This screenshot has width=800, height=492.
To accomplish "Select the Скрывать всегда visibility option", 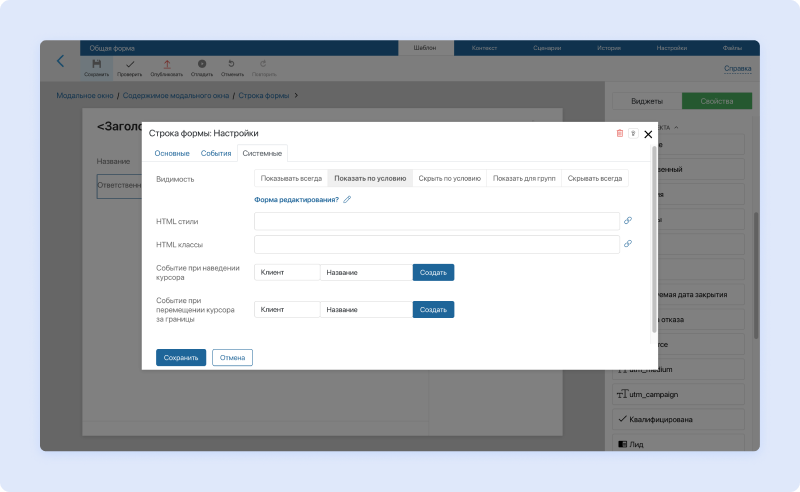I will (595, 179).
